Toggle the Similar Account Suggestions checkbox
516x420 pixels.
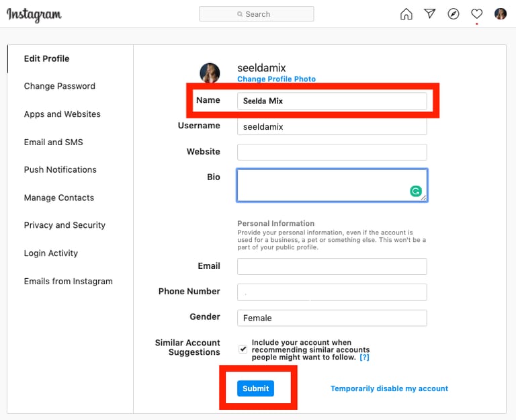pos(243,349)
